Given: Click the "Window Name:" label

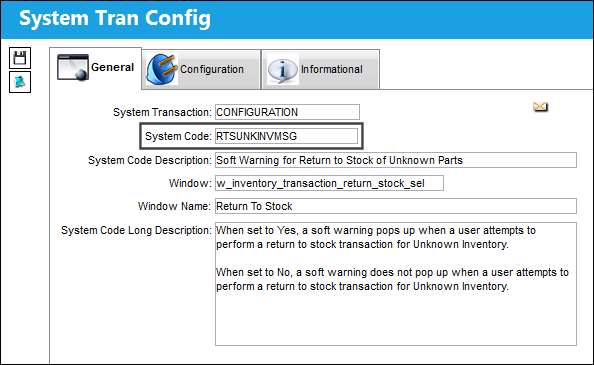Looking at the screenshot, I should pyautogui.click(x=174, y=206).
